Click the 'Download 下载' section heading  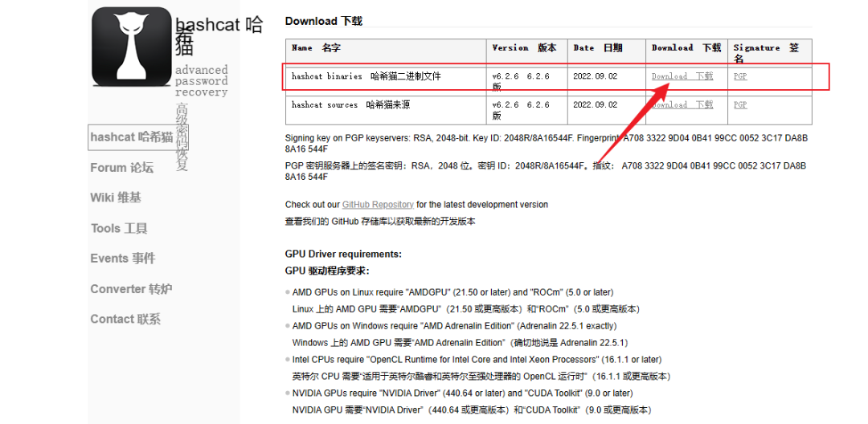324,21
